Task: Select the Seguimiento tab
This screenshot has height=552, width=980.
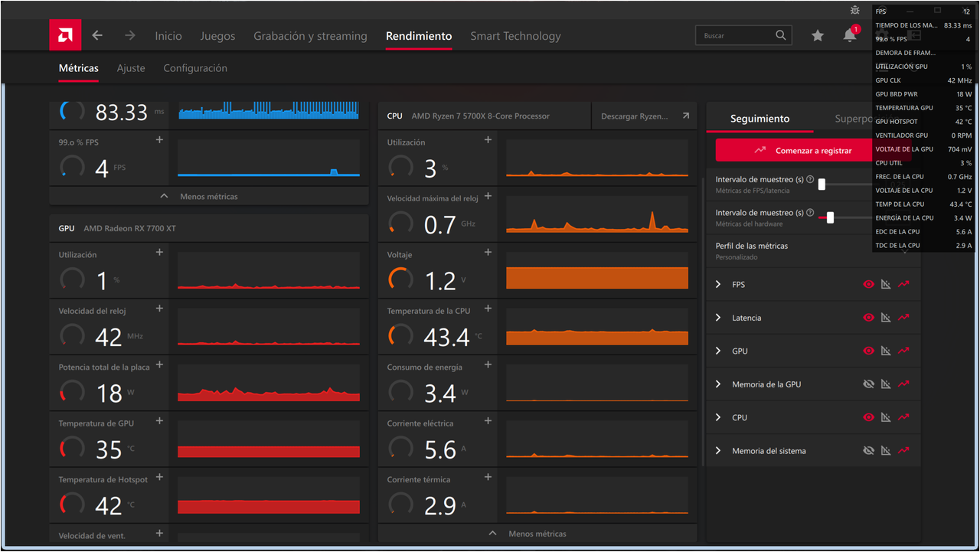Action: (x=759, y=119)
